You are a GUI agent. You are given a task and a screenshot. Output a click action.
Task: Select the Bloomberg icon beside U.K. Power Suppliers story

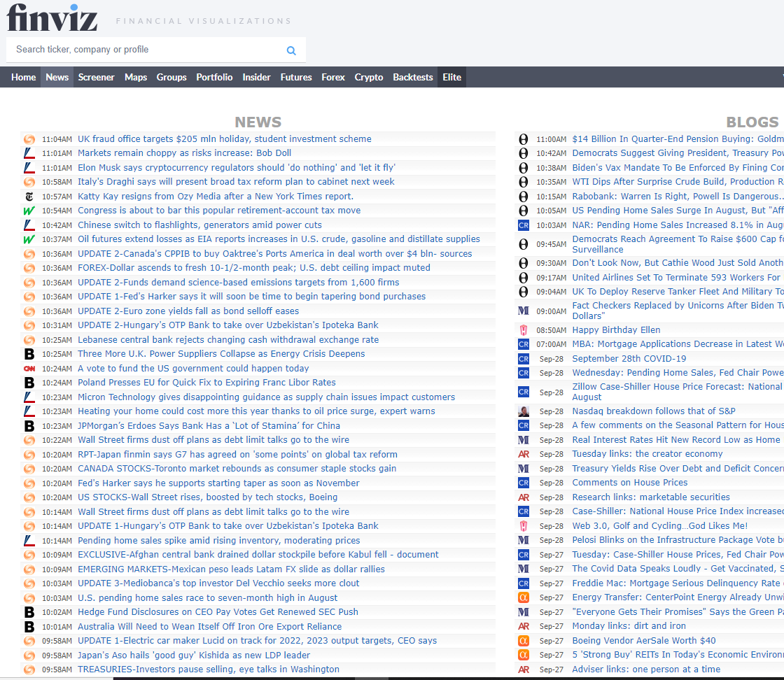[29, 353]
